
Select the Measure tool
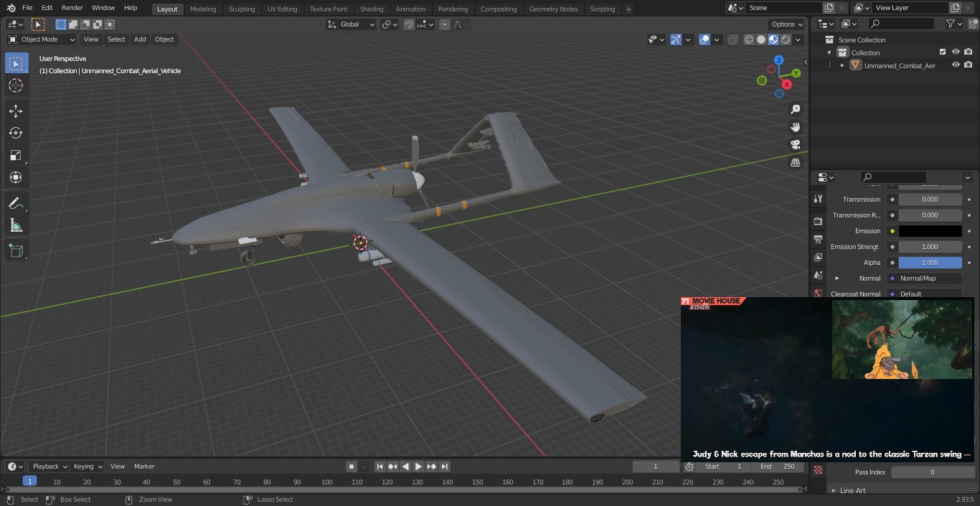point(16,226)
